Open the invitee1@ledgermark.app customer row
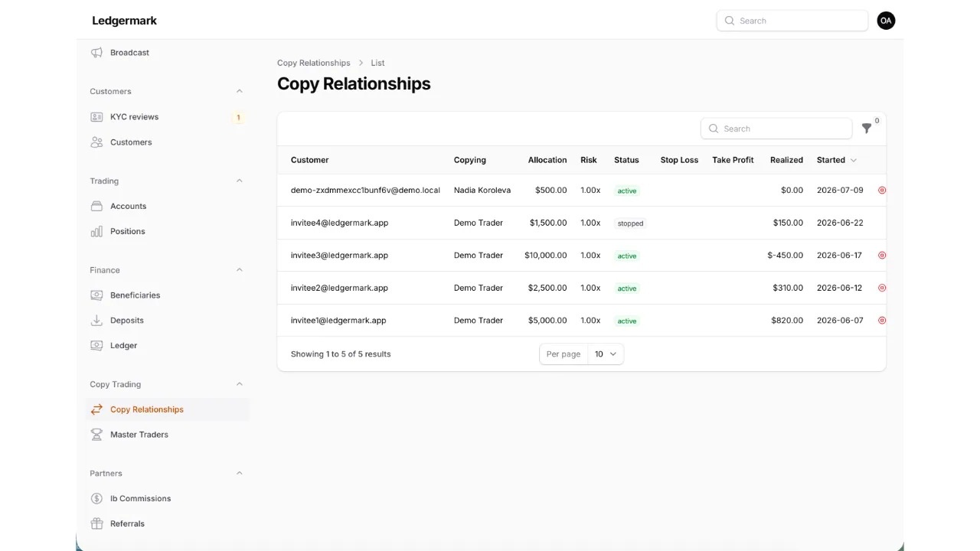This screenshot has height=551, width=980. pyautogui.click(x=582, y=320)
